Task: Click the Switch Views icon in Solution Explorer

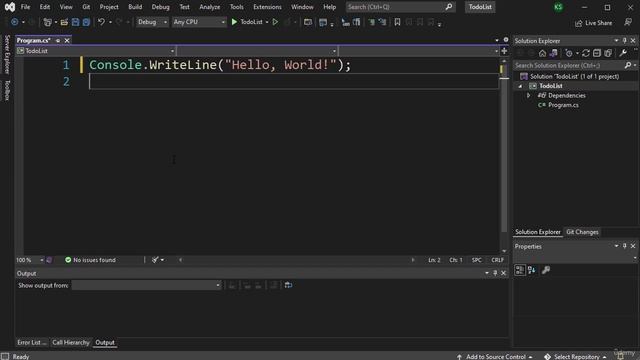Action: pyautogui.click(x=553, y=53)
